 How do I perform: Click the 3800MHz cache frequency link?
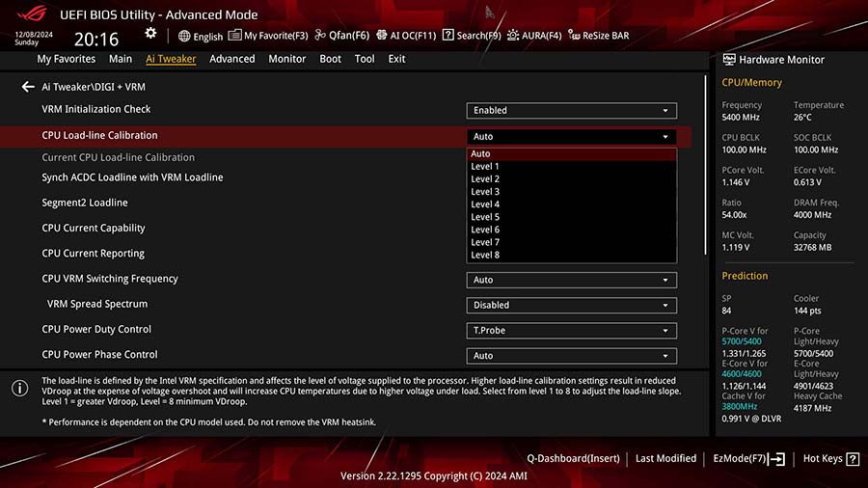[x=739, y=407]
